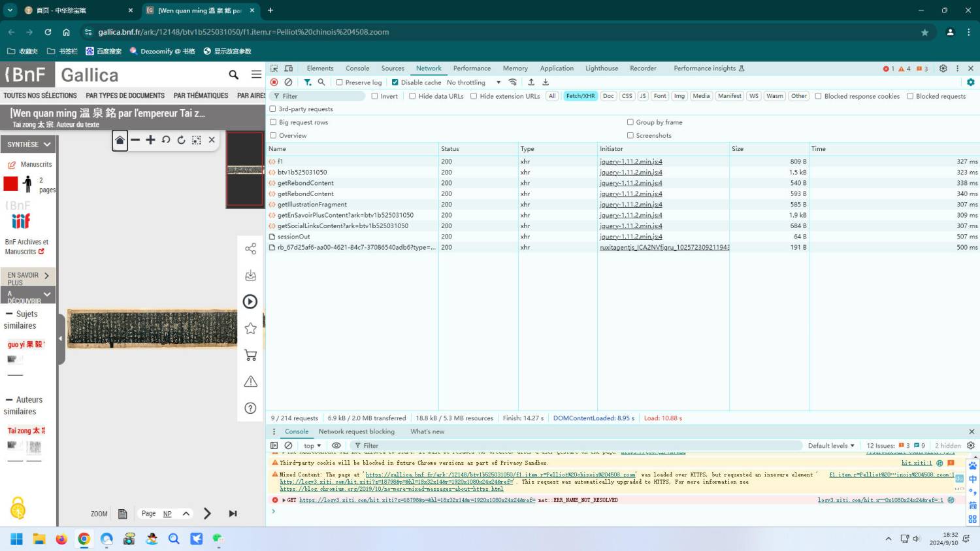The height and width of the screenshot is (551, 980).
Task: Stop recording network log red button
Action: pyautogui.click(x=274, y=82)
